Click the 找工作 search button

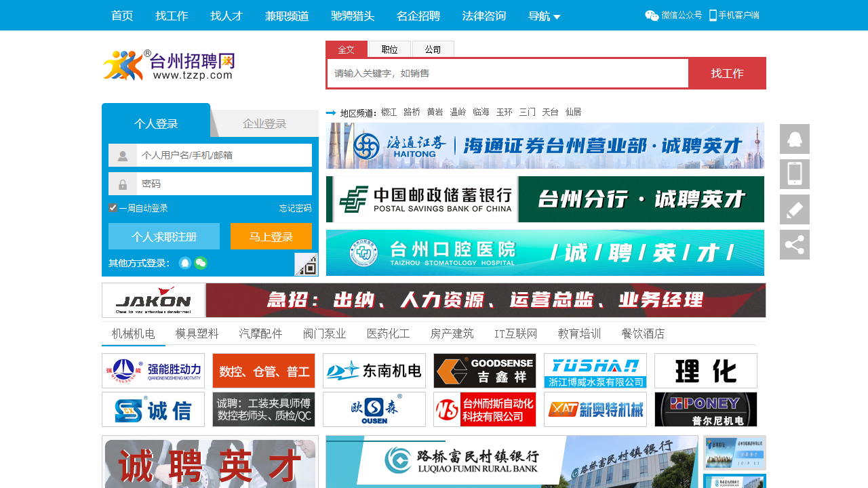click(727, 73)
